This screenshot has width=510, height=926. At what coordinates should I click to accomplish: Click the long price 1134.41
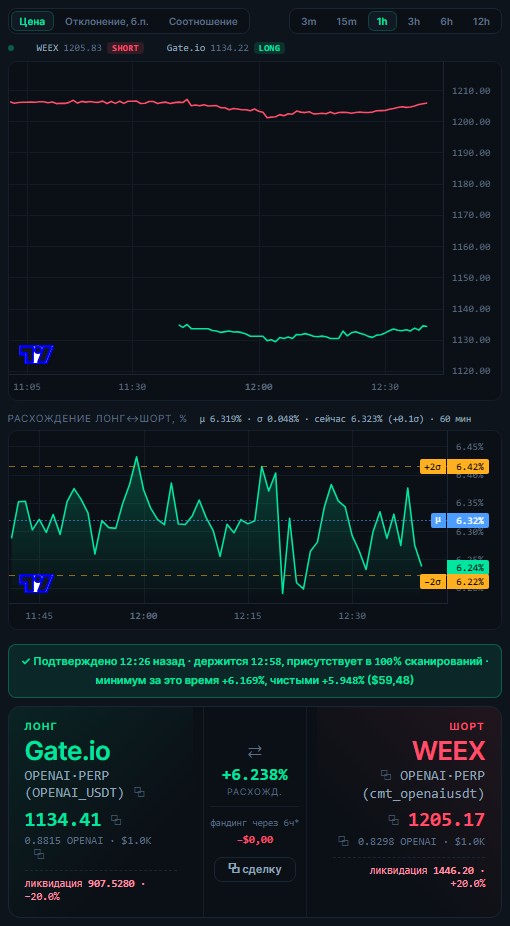coord(63,820)
